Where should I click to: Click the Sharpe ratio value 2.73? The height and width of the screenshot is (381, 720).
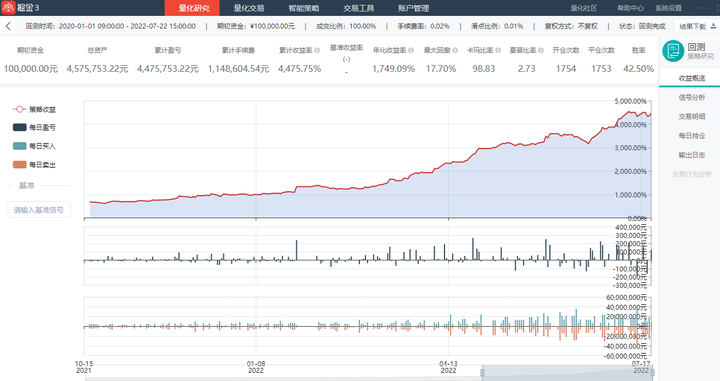point(527,69)
